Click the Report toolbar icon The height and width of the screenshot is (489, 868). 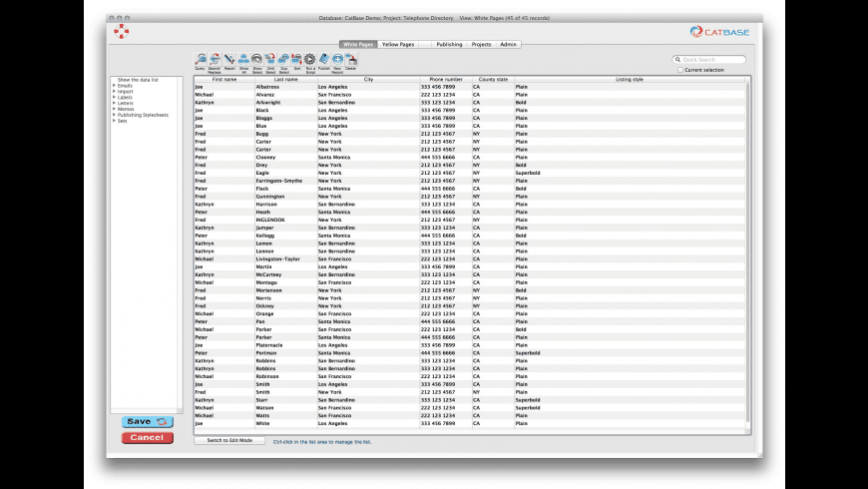click(229, 60)
